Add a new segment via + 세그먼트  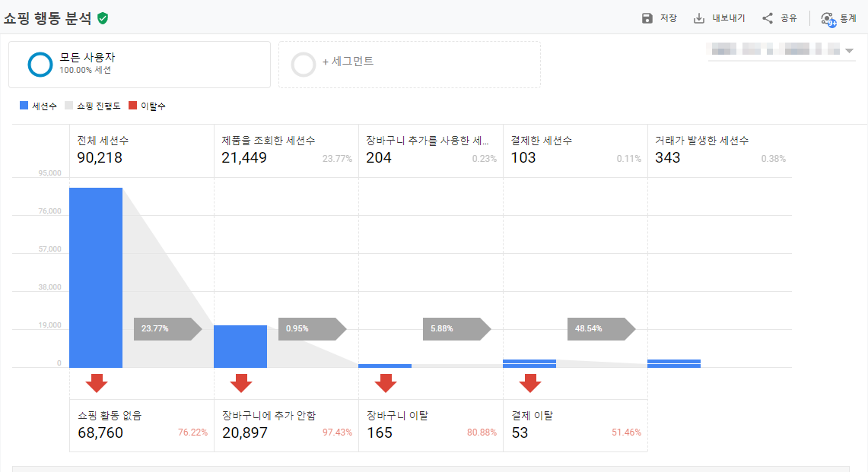(x=409, y=64)
